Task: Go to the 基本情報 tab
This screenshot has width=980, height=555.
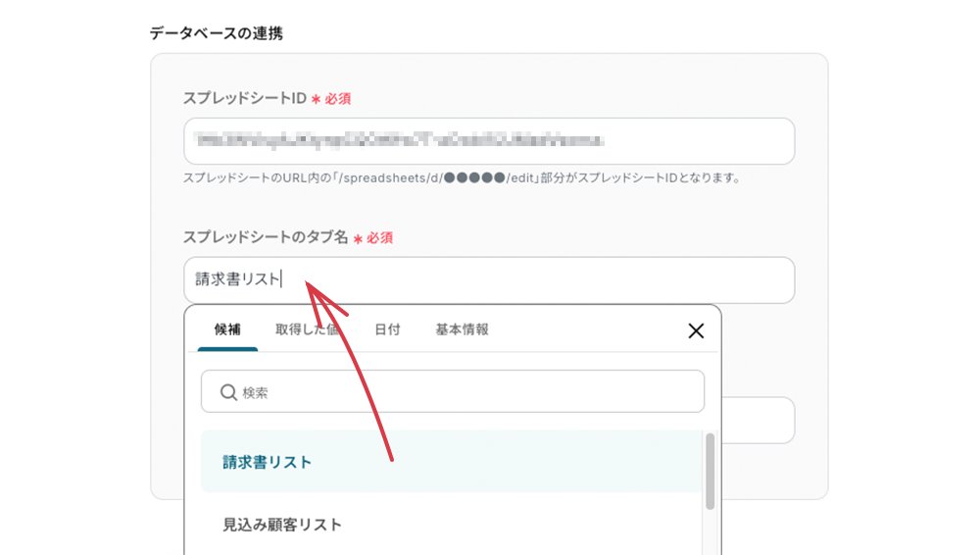Action: click(x=462, y=329)
